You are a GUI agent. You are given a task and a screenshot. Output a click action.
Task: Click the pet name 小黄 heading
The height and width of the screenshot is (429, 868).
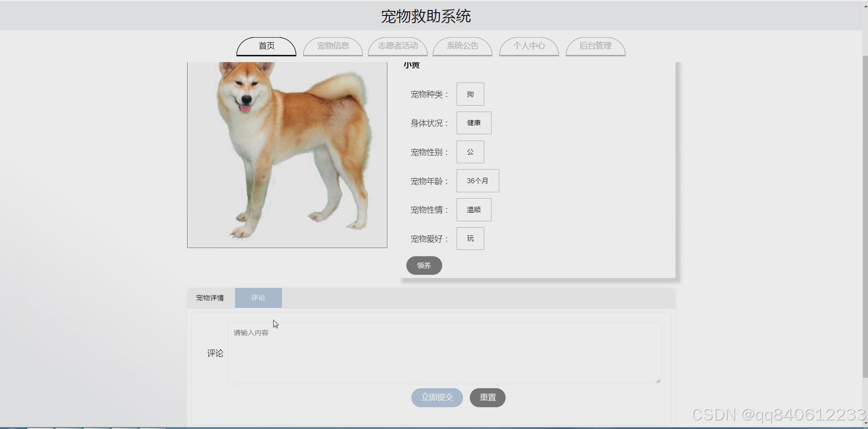412,65
